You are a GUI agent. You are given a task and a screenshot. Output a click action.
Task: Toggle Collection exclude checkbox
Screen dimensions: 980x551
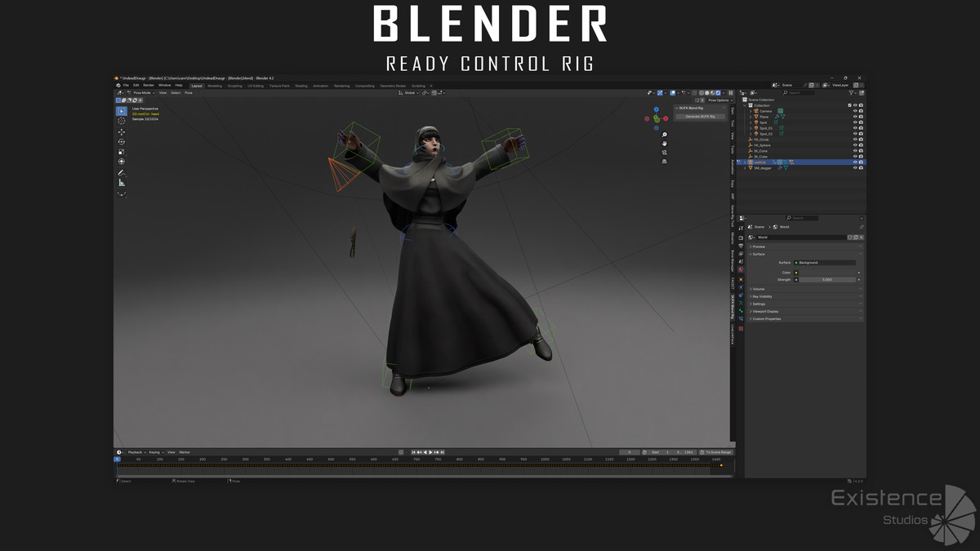click(x=849, y=105)
